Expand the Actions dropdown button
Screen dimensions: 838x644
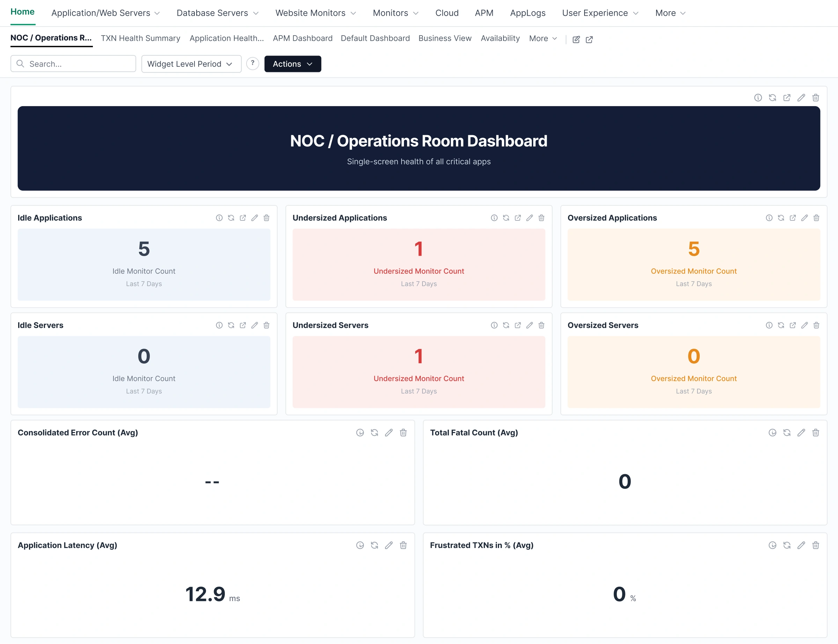pos(293,64)
